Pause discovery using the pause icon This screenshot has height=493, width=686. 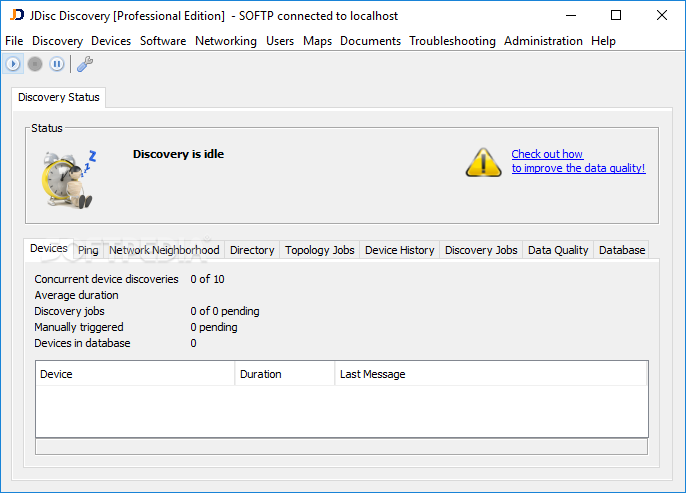point(56,64)
